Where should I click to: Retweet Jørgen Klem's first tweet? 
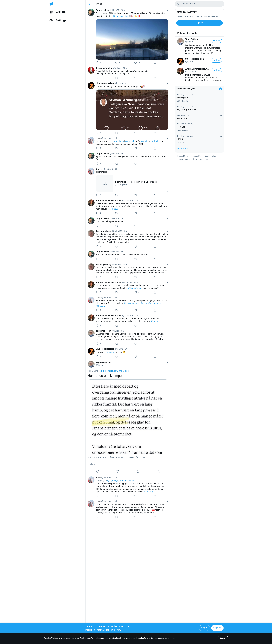click(x=116, y=62)
